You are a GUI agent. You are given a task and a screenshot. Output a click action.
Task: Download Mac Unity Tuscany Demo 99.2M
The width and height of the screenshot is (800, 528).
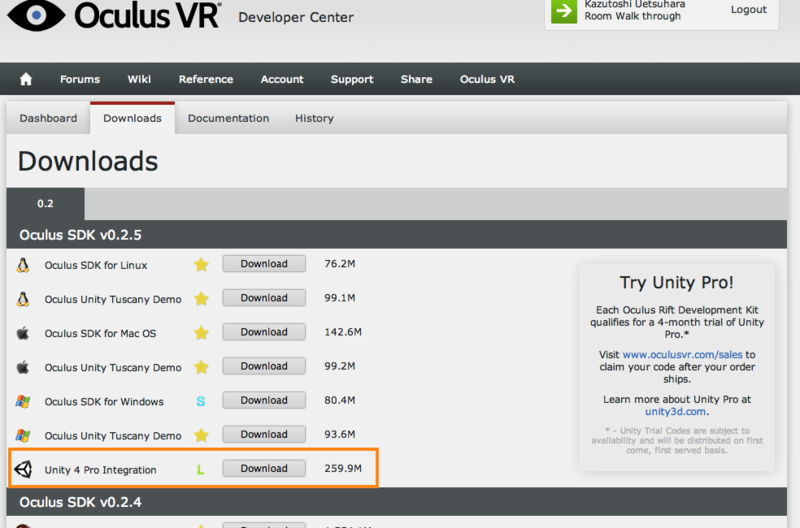(x=264, y=366)
